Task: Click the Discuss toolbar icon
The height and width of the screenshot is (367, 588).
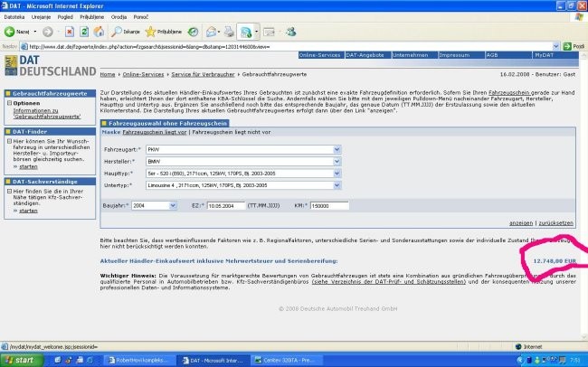Action: pos(269,32)
